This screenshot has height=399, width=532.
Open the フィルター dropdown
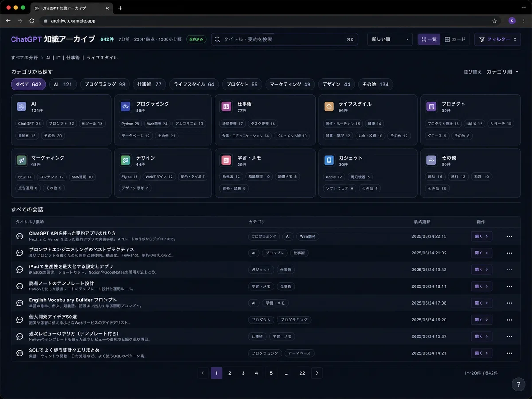(498, 39)
